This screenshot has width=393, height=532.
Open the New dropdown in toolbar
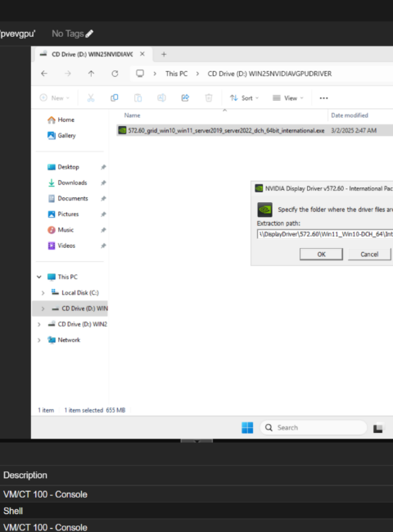click(54, 98)
